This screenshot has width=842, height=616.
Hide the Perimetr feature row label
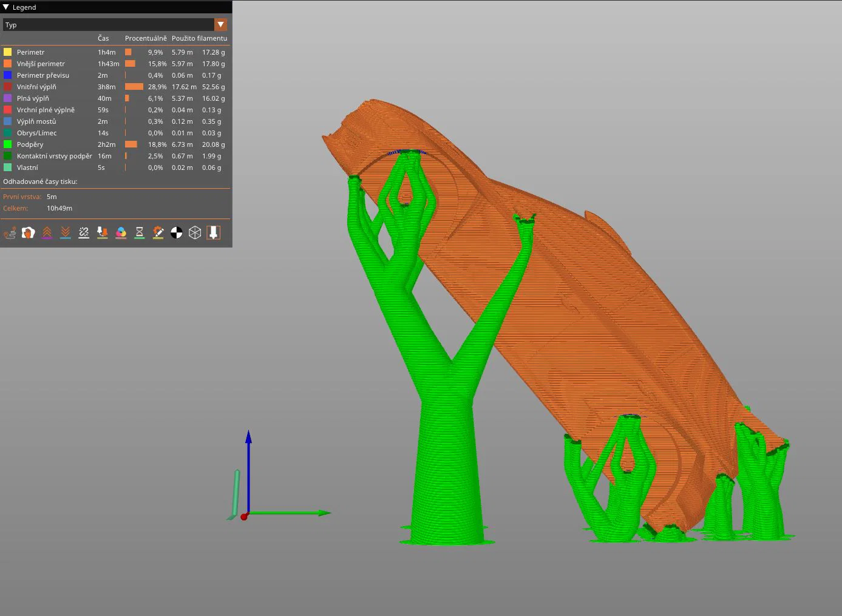(x=30, y=52)
